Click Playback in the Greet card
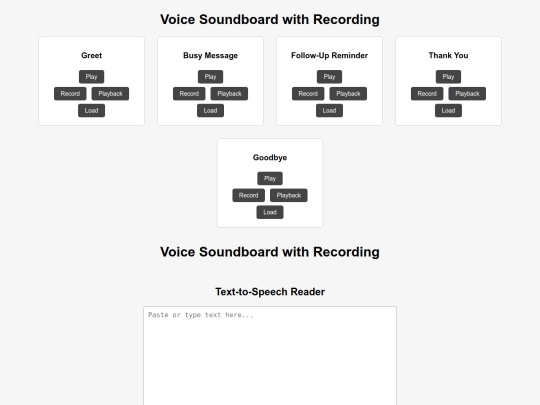This screenshot has height=405, width=540. tap(110, 94)
